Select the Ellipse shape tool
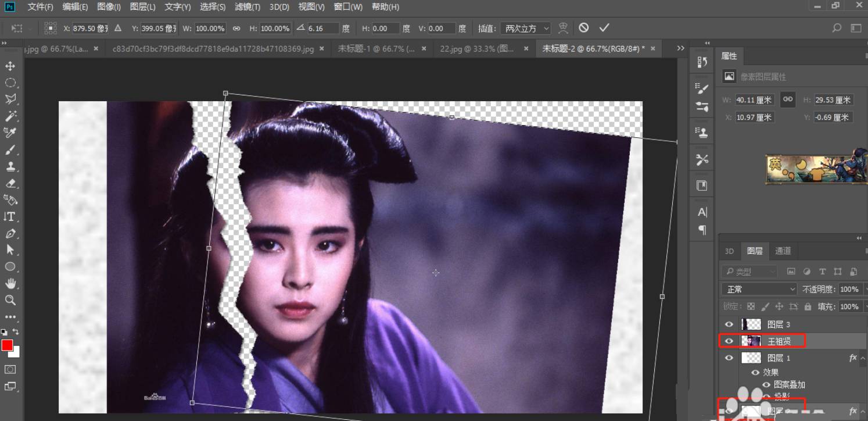This screenshot has height=421, width=868. point(10,267)
